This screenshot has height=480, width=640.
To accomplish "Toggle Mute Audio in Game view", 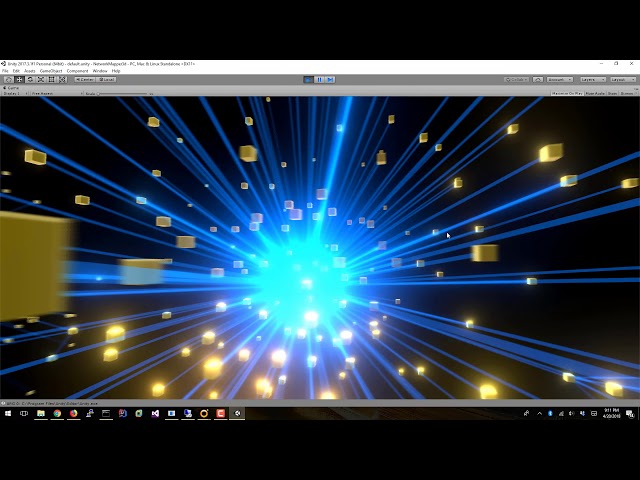I will (595, 93).
